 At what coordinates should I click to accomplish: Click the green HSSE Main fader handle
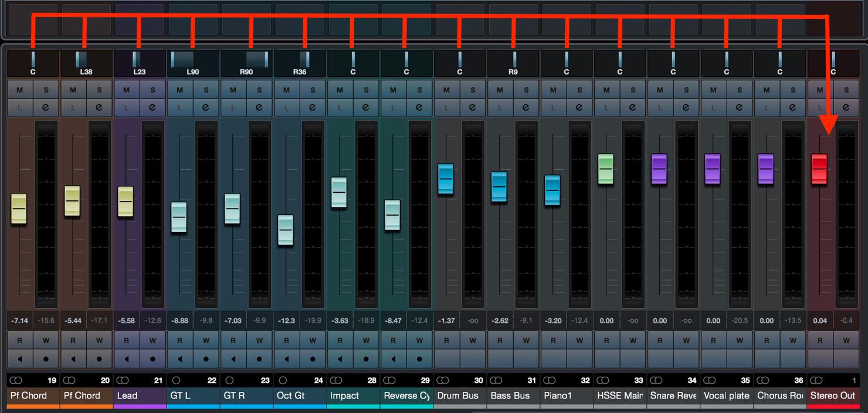coord(606,169)
